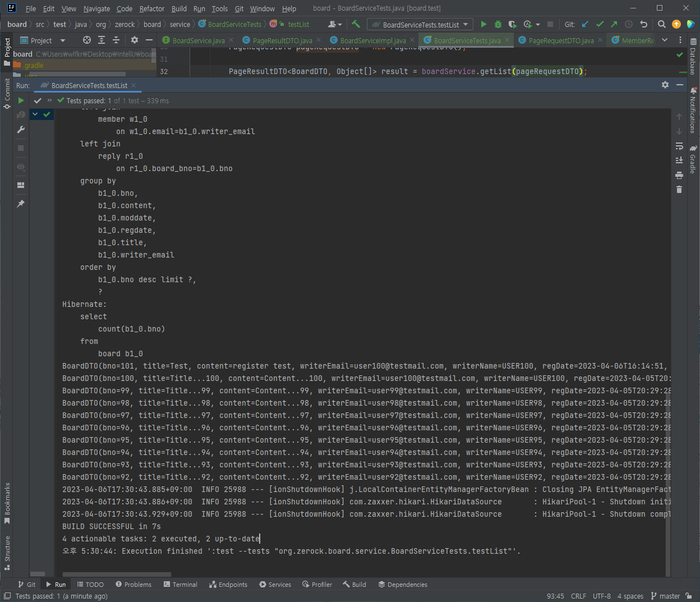Open the Services tool window
700x602 pixels.
coord(275,584)
